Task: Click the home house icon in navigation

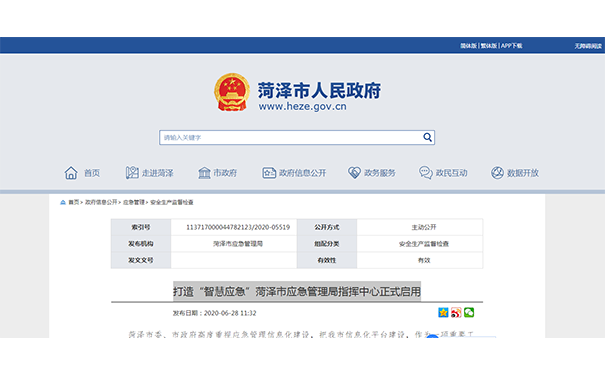Action: (x=71, y=173)
